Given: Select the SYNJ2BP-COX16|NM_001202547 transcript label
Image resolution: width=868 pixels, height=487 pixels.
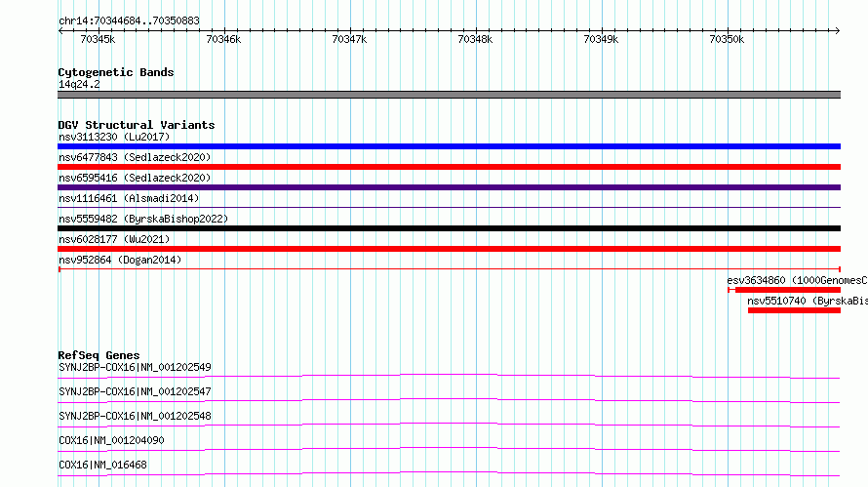Looking at the screenshot, I should [135, 391].
